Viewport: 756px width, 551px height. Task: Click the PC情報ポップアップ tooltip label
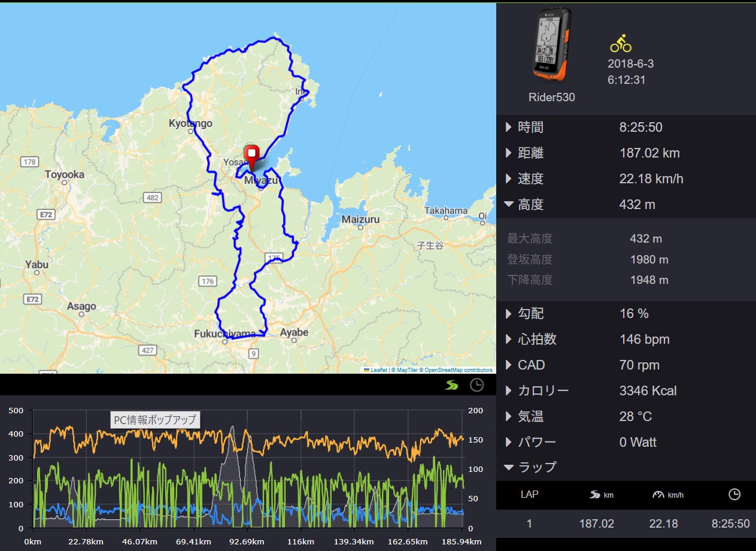[155, 420]
